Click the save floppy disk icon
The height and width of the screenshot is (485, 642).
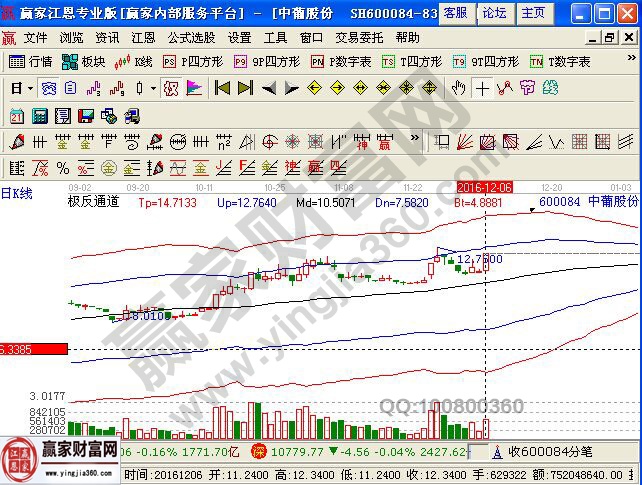click(x=86, y=116)
